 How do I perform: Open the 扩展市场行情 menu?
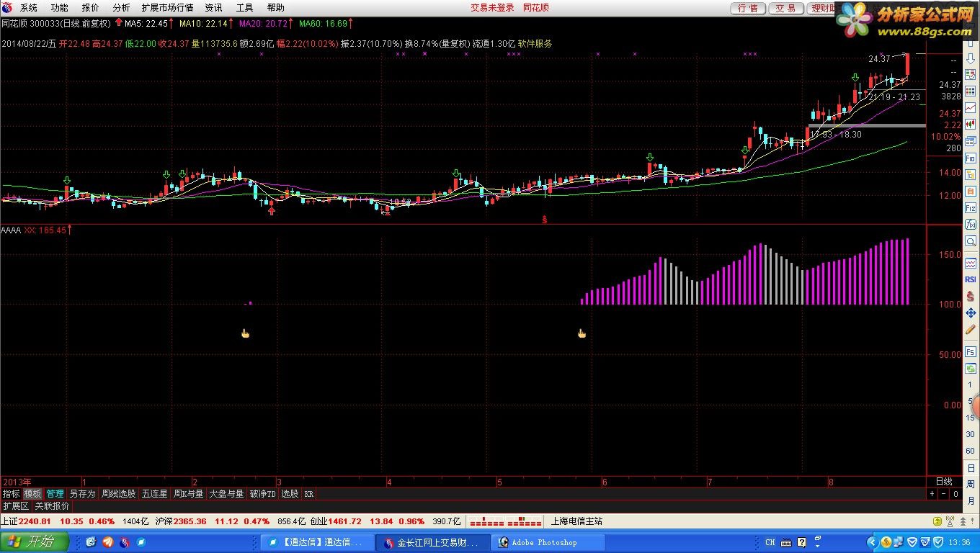coord(167,8)
